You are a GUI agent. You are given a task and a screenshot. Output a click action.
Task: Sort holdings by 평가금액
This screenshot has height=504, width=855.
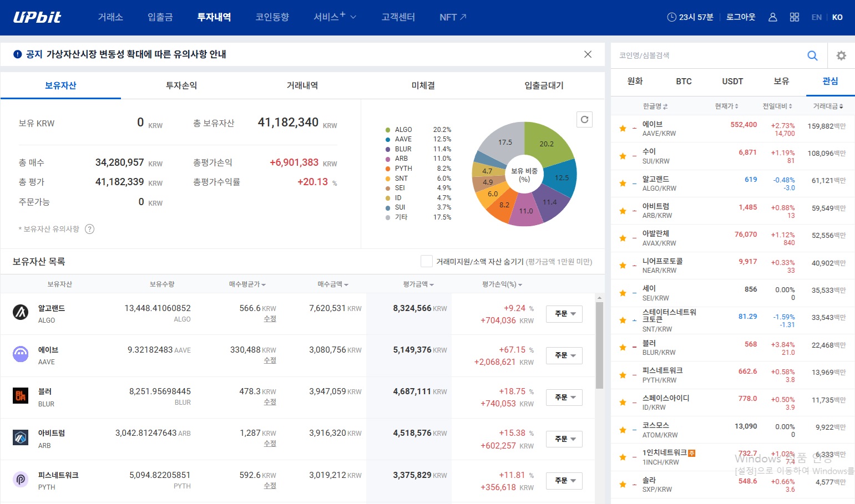pyautogui.click(x=418, y=284)
